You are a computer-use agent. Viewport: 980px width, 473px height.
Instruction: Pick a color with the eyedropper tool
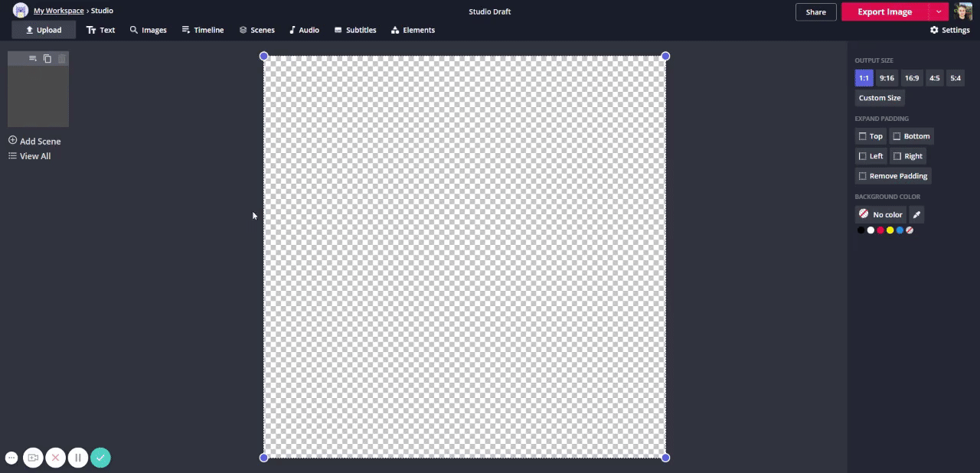tap(916, 215)
